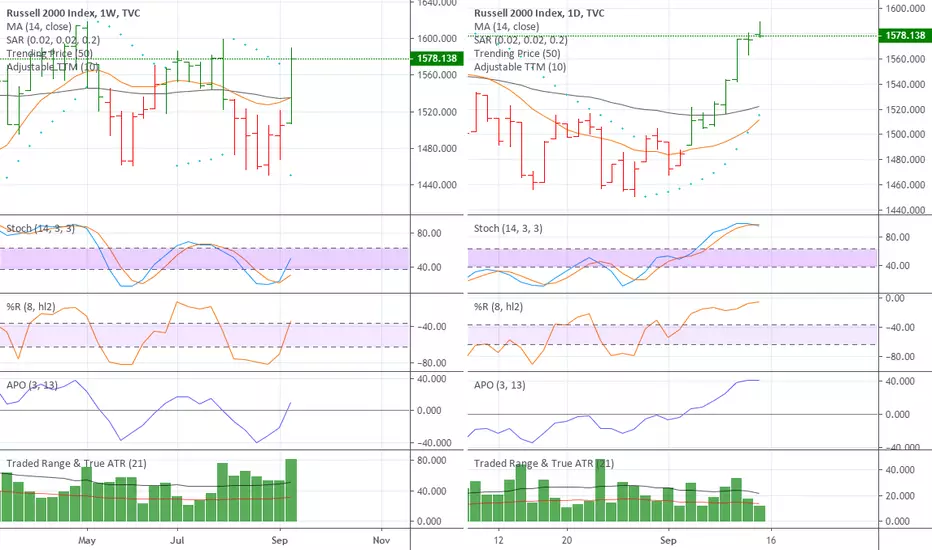Screen dimensions: 932x550
Task: Select MA (14, close) legend in weekly chart
Action: click(39, 27)
